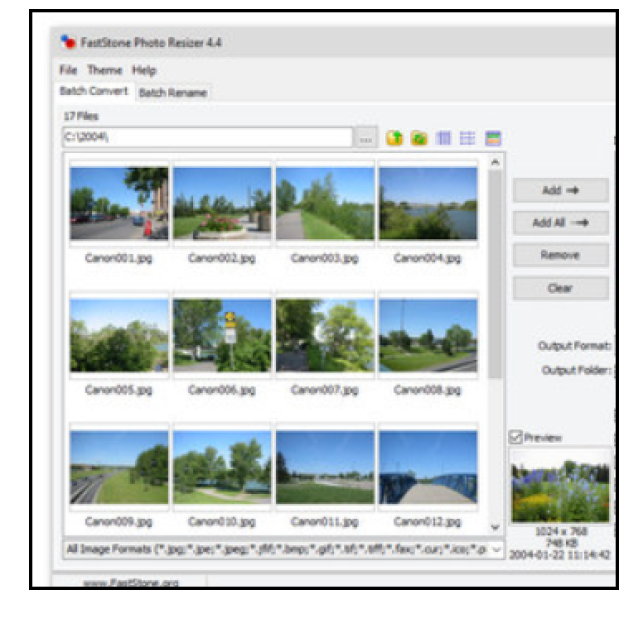Click the Add button

pyautogui.click(x=560, y=190)
